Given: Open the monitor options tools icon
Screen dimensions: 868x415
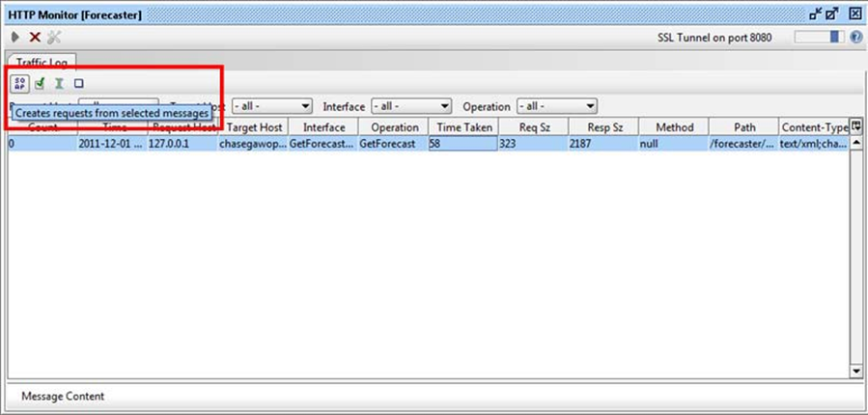Looking at the screenshot, I should [x=54, y=37].
